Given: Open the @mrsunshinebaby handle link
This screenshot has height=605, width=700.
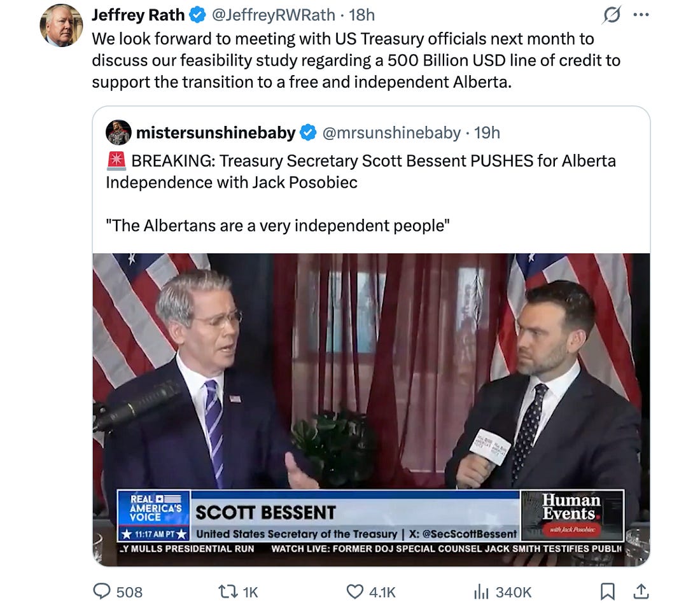Looking at the screenshot, I should click(x=391, y=132).
